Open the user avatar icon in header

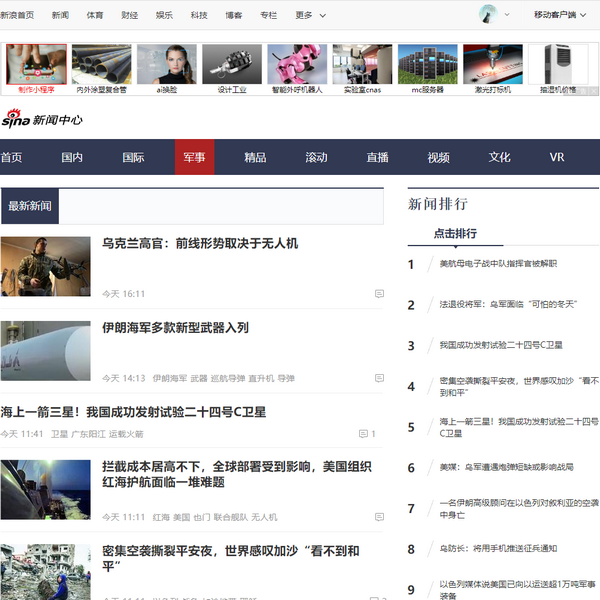[488, 15]
